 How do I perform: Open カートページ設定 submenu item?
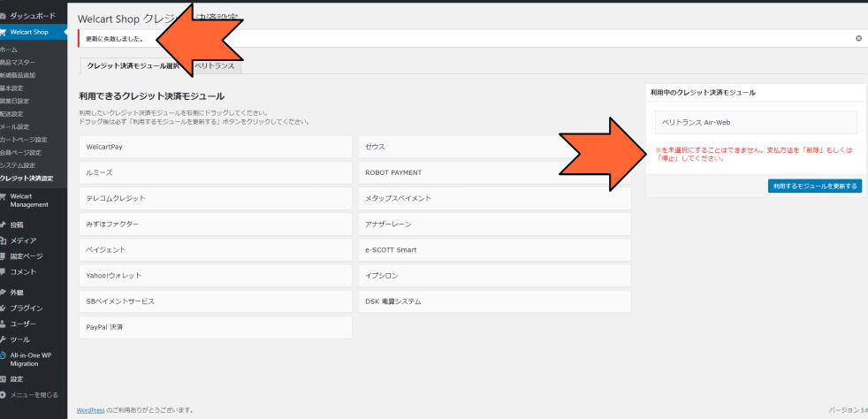tap(23, 140)
